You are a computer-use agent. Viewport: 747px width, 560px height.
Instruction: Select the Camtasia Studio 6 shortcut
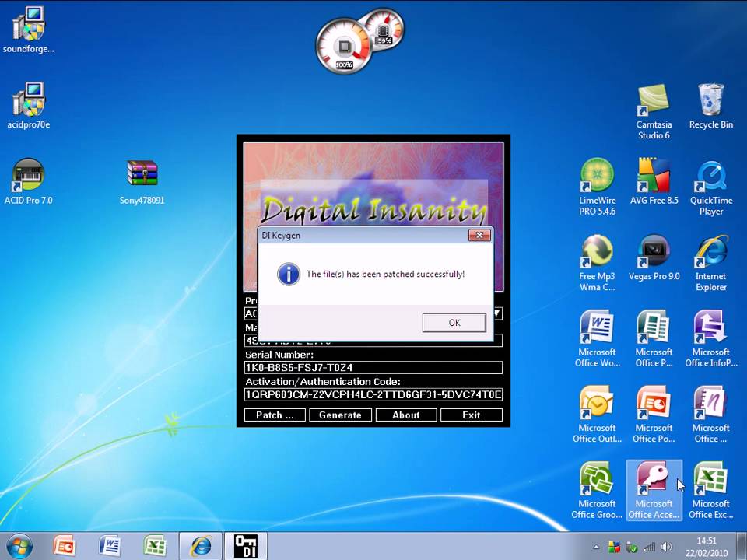654,112
